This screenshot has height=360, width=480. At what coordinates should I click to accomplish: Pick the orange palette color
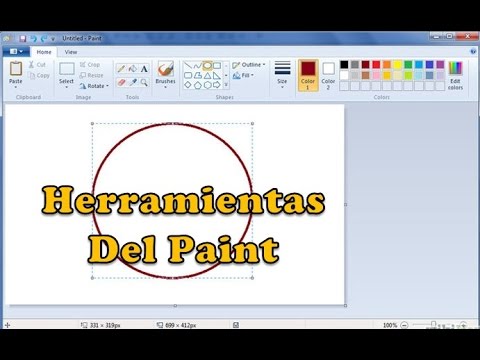(387, 64)
